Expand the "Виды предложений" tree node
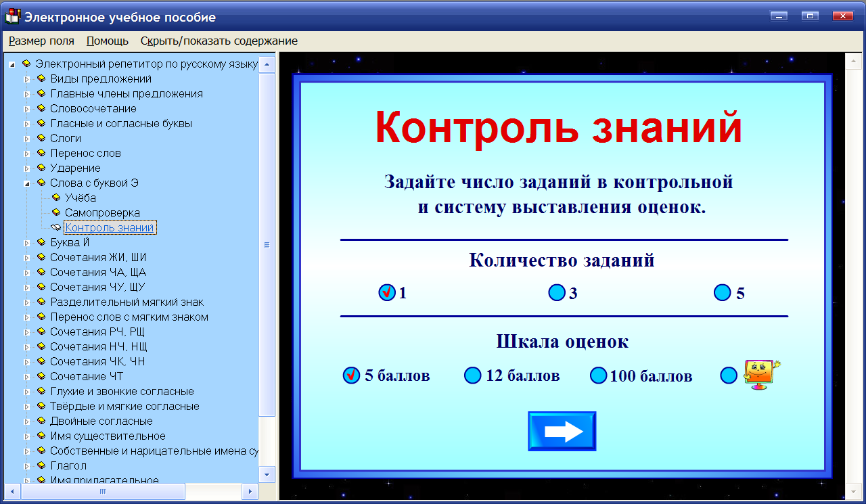This screenshot has width=866, height=504. [27, 78]
